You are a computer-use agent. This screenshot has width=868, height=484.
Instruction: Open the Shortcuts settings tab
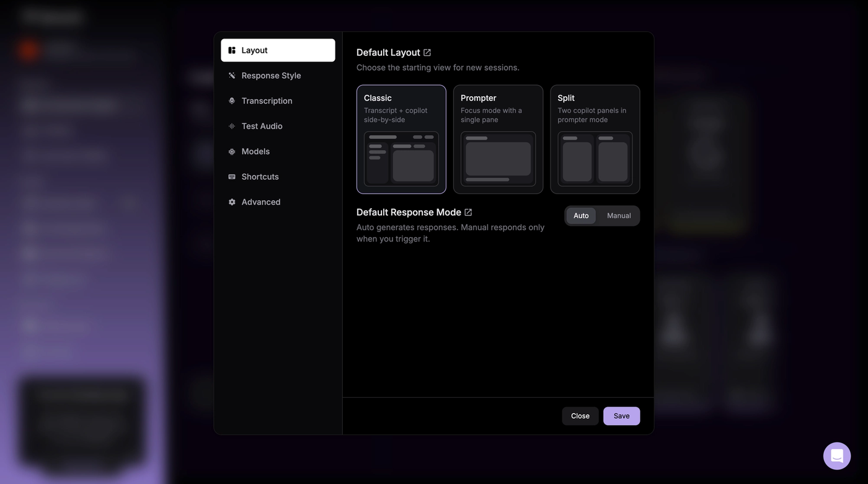click(x=278, y=177)
